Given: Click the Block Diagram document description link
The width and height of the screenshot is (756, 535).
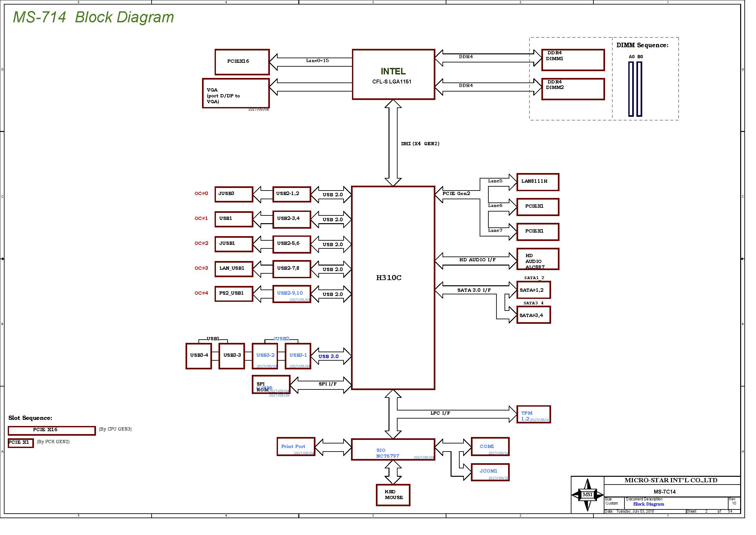Looking at the screenshot, I should coord(648,504).
